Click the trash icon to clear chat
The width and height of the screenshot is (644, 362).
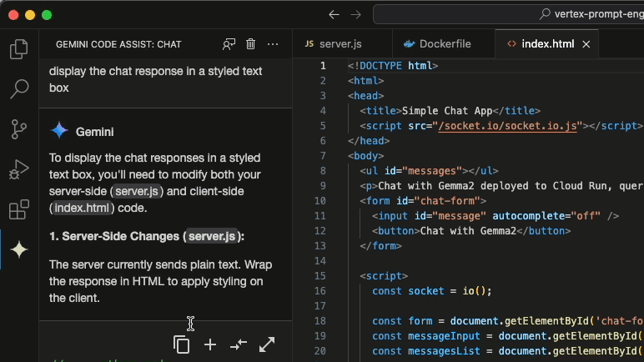point(250,44)
